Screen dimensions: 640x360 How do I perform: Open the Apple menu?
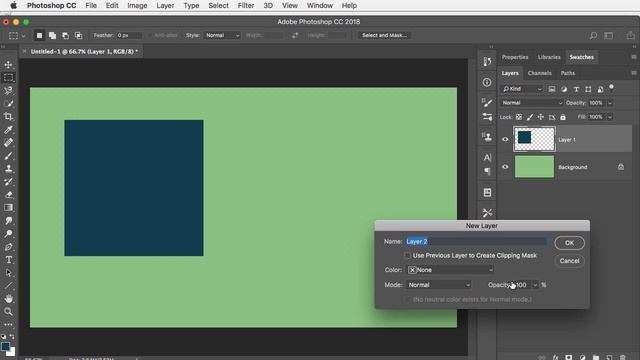coord(13,5)
